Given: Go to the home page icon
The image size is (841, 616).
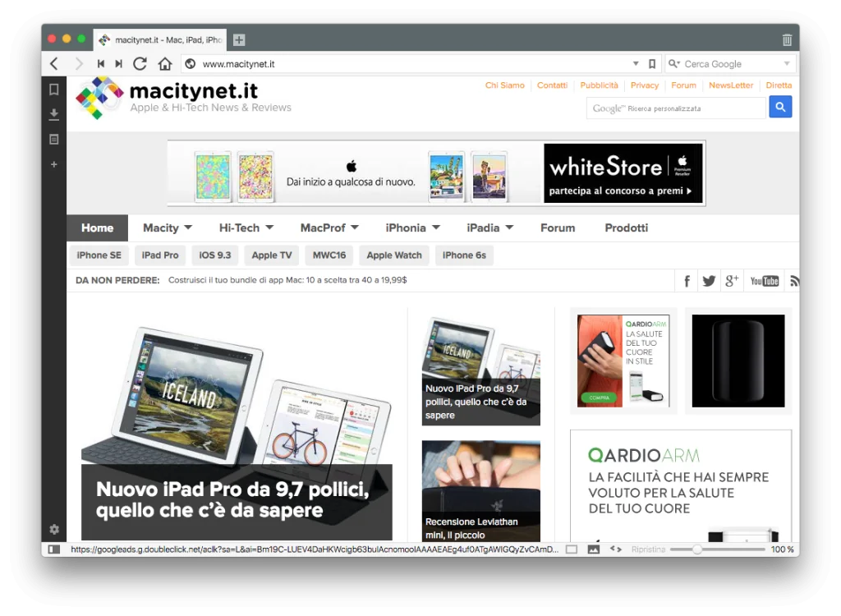Looking at the screenshot, I should (x=165, y=64).
